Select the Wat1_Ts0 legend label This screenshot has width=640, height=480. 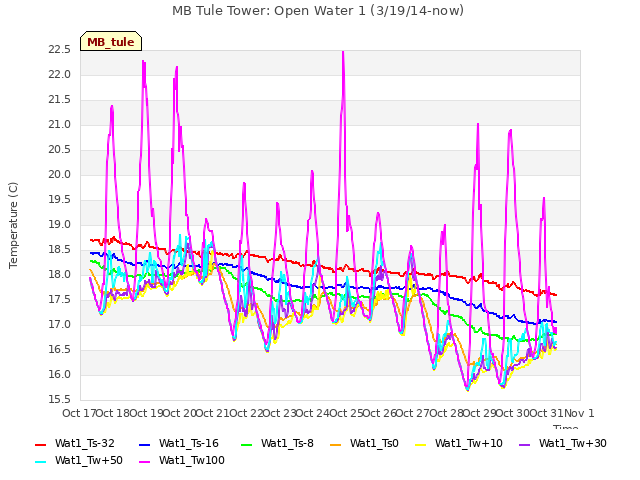pos(374,444)
